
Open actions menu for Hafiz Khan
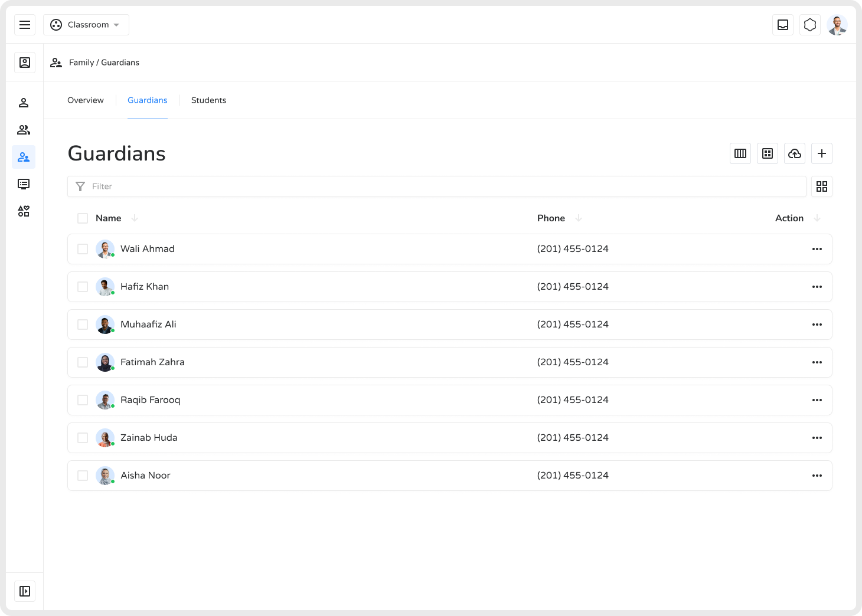coord(817,287)
